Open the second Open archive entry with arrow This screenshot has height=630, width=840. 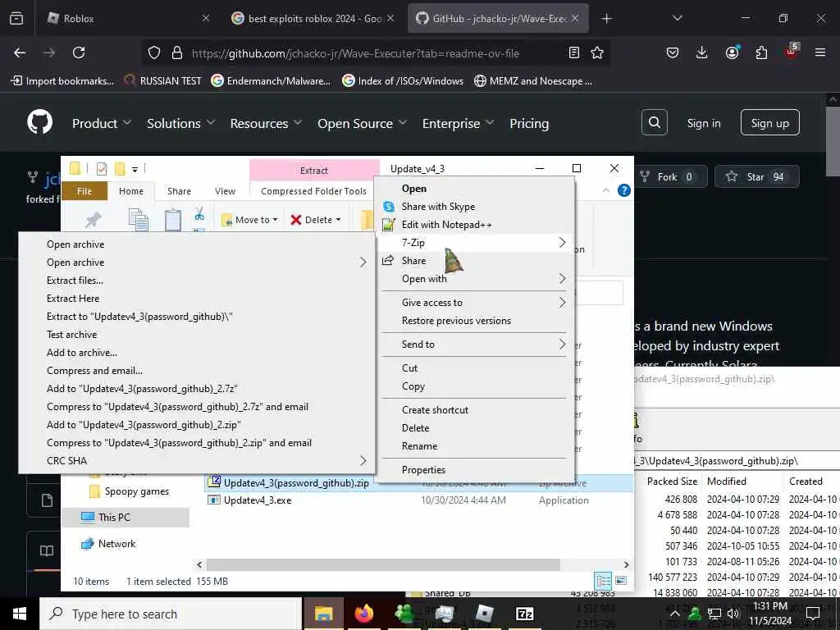[x=197, y=262]
